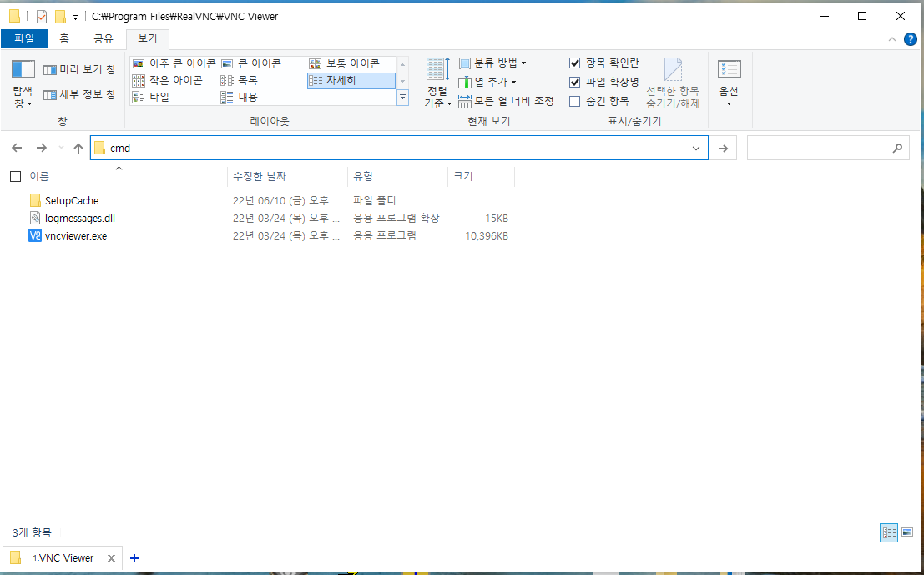Screen dimensions: 924x575
Task: Click the 파일 폴더 type cell
Action: [x=375, y=201]
